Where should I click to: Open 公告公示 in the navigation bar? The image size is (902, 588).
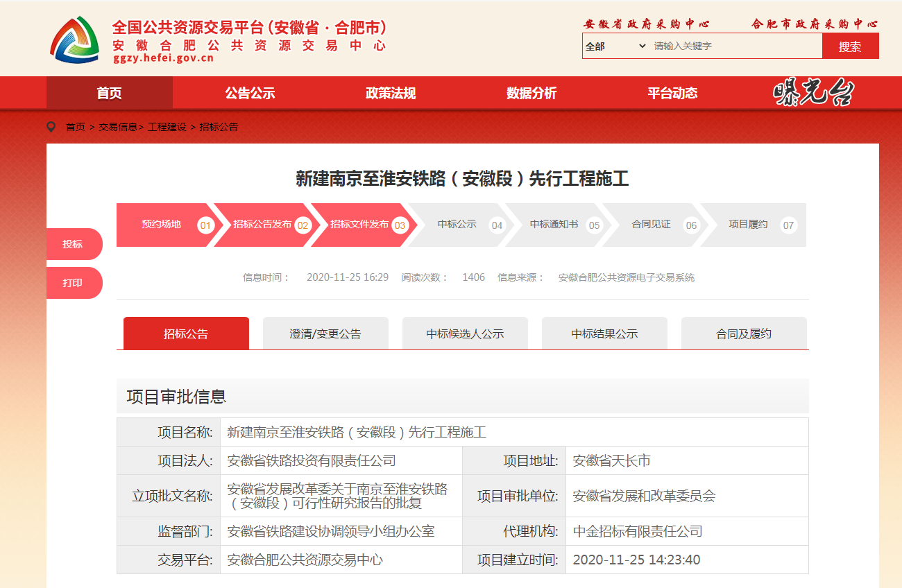pos(250,93)
